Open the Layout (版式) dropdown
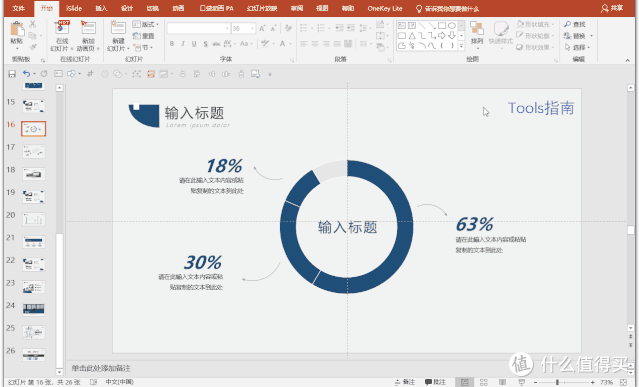The image size is (639, 387). 145,24
